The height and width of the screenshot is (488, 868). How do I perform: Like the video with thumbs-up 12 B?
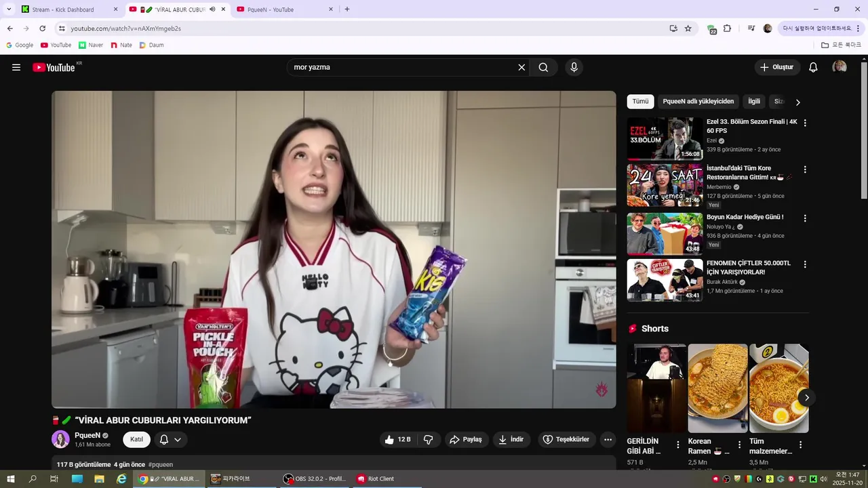(397, 439)
